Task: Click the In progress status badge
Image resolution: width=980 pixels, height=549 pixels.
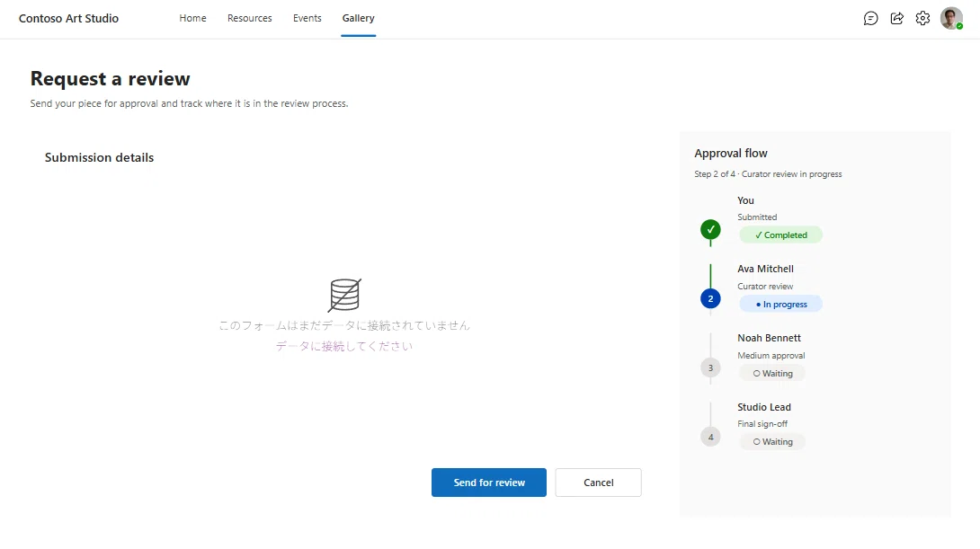Action: pyautogui.click(x=780, y=305)
